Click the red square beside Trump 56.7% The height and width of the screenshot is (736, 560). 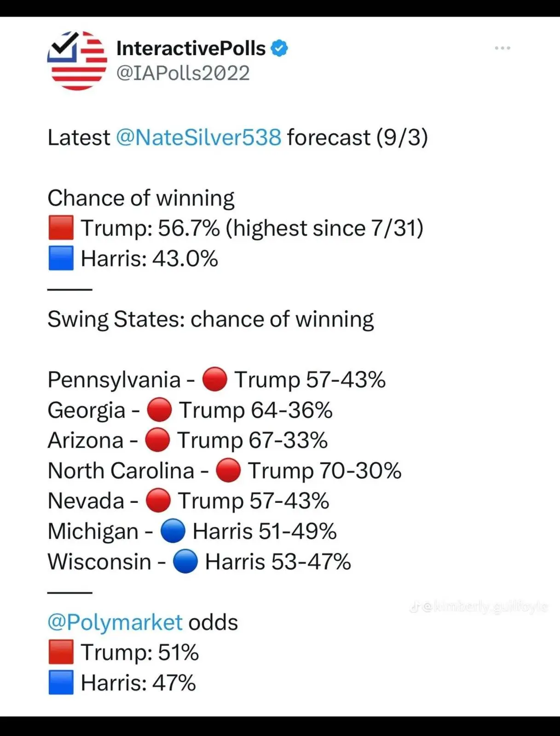click(x=61, y=228)
